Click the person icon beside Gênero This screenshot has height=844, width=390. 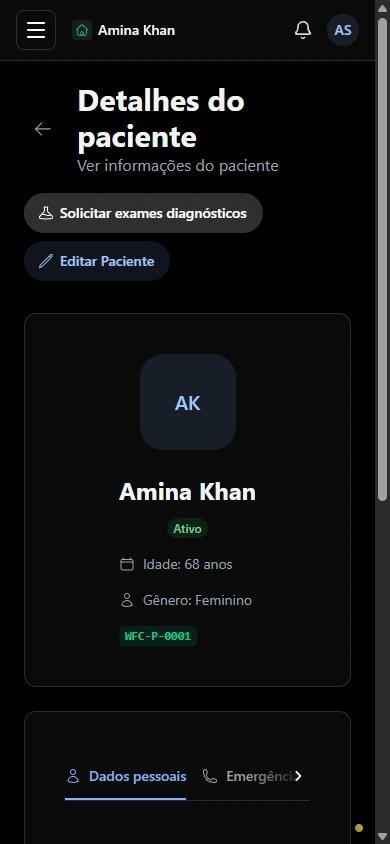[x=127, y=600]
